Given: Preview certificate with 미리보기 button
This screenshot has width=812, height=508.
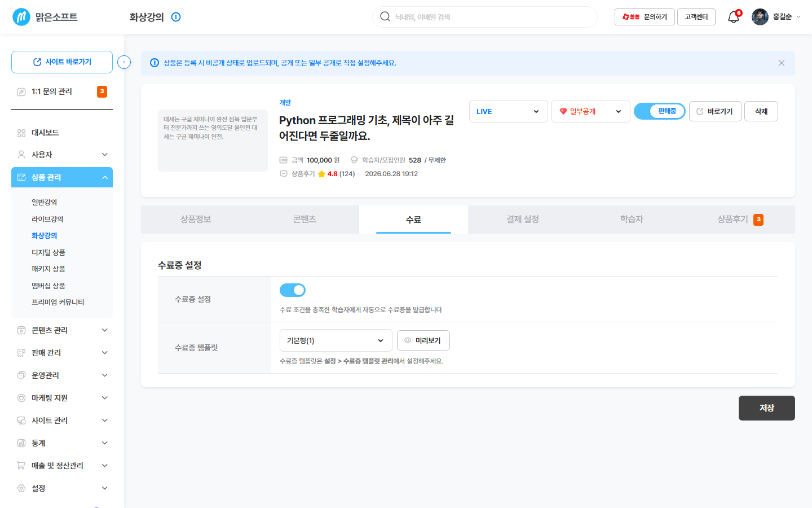Looking at the screenshot, I should pyautogui.click(x=423, y=340).
